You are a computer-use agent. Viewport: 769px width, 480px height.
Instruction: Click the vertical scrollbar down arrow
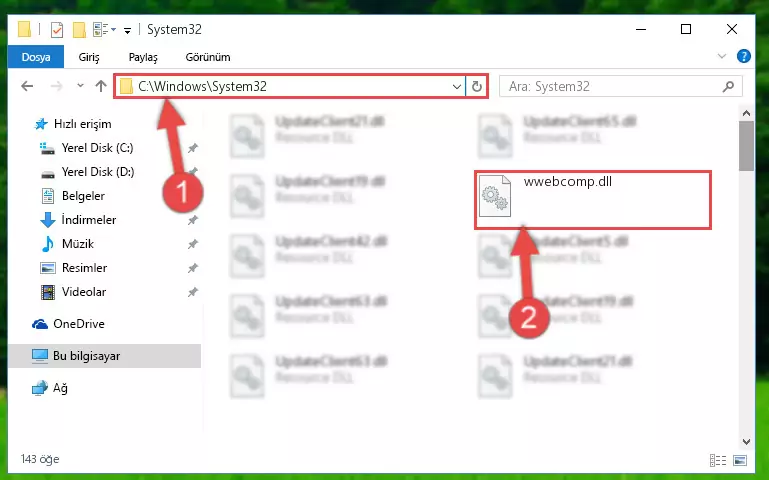tap(746, 441)
